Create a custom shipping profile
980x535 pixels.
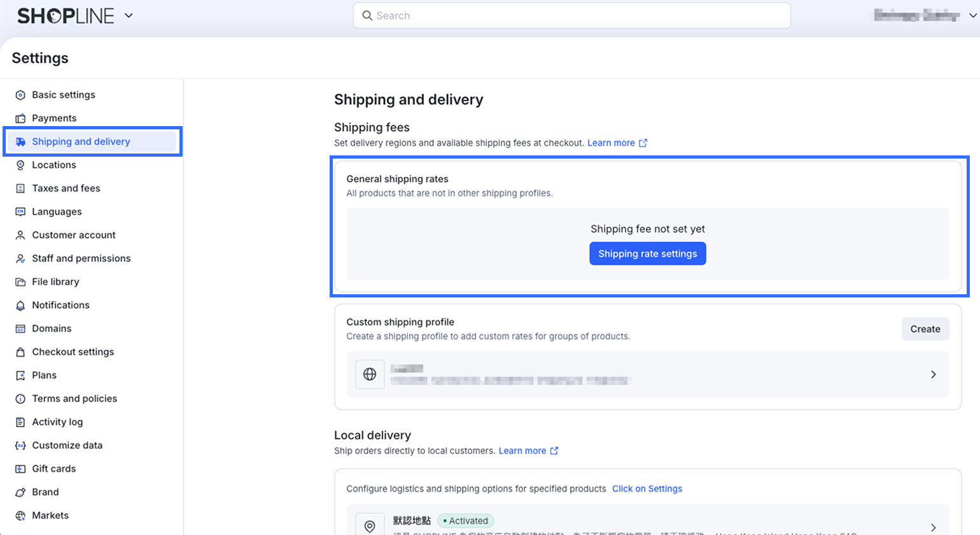coord(925,329)
